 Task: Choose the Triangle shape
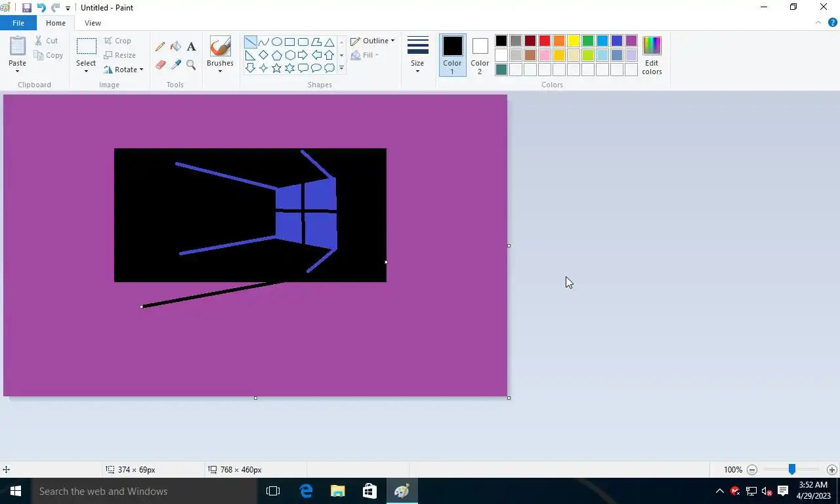[329, 42]
